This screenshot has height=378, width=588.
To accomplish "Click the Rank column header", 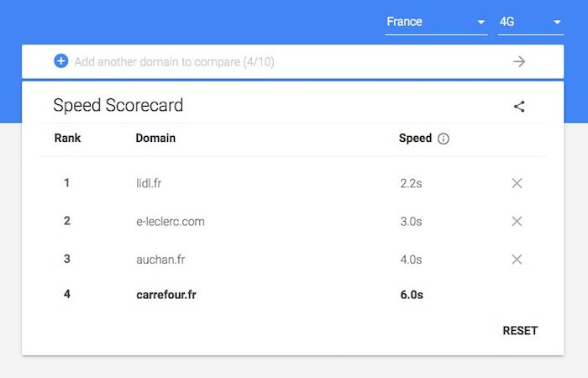I will (x=67, y=138).
